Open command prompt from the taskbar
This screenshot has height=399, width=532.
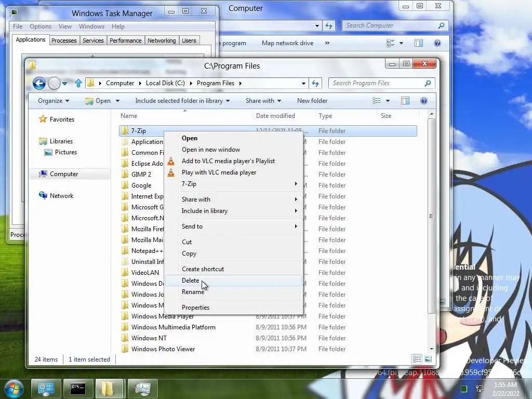click(x=78, y=388)
